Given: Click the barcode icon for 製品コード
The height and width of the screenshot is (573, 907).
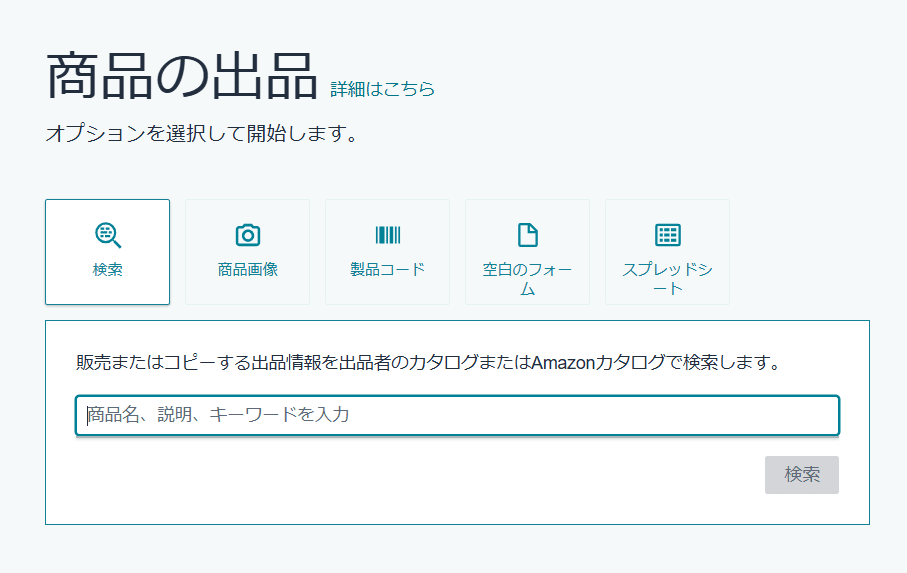Looking at the screenshot, I should [x=388, y=235].
